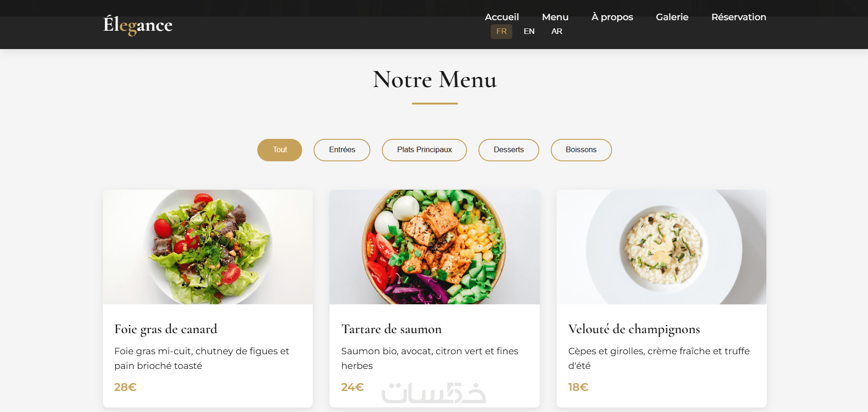Open the Velouté de champignons photo
Image resolution: width=868 pixels, height=412 pixels.
(662, 247)
